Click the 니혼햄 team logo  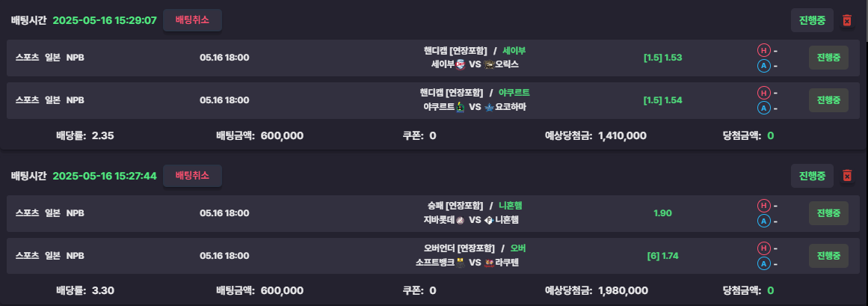[488, 220]
